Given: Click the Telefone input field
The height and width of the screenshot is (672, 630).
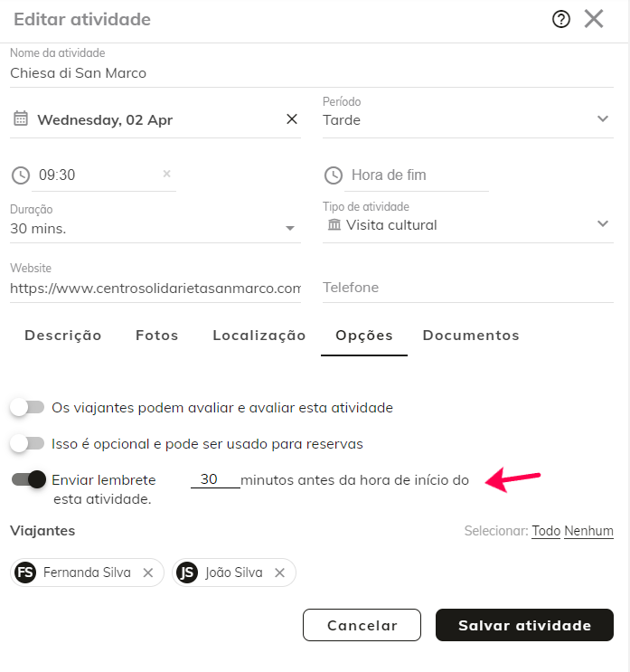Looking at the screenshot, I should pos(467,288).
